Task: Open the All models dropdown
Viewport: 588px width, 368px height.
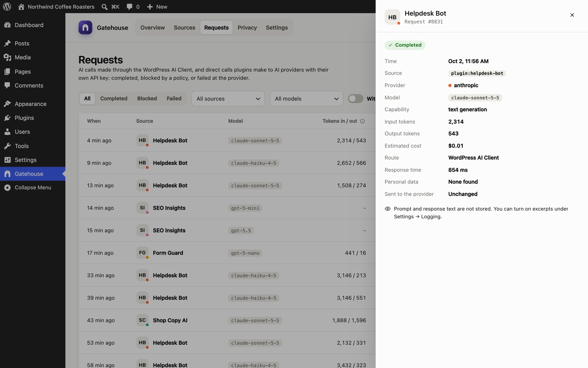Action: coord(306,98)
